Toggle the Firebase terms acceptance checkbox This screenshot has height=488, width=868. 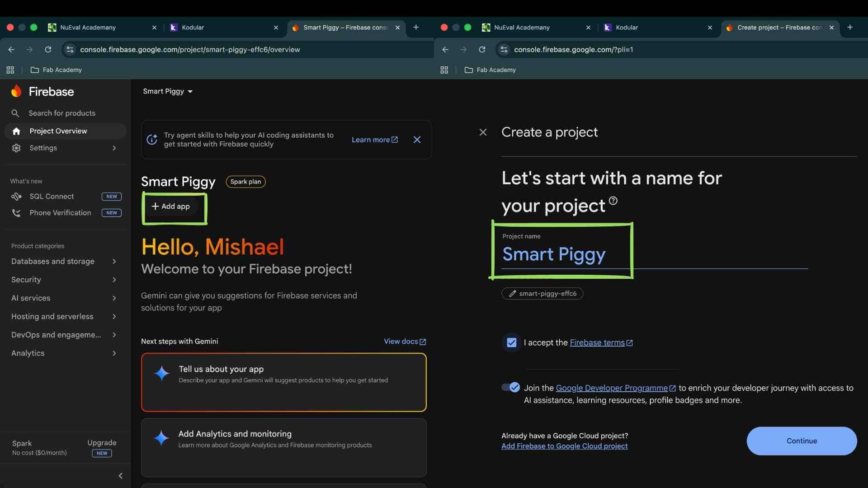(x=511, y=343)
